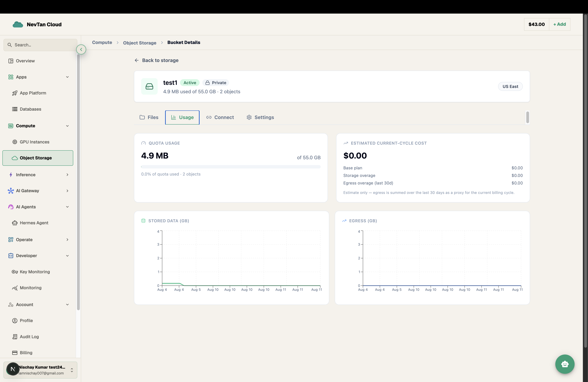Click the Billing card icon

15,353
